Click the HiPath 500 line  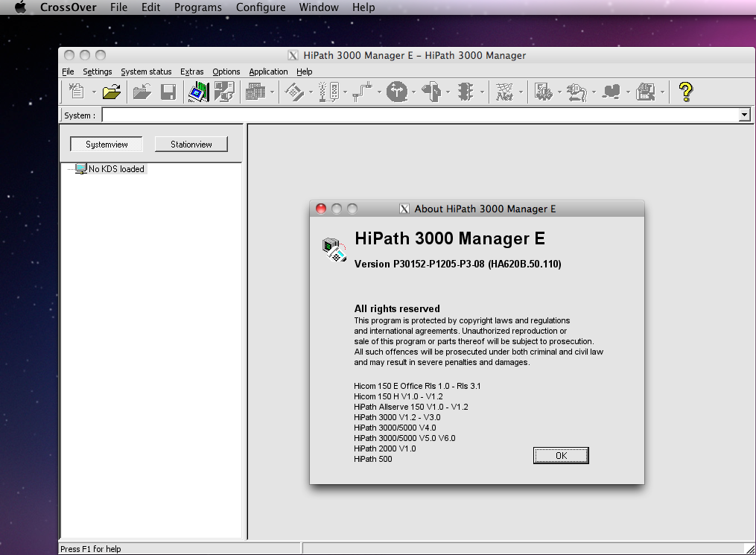(x=373, y=459)
